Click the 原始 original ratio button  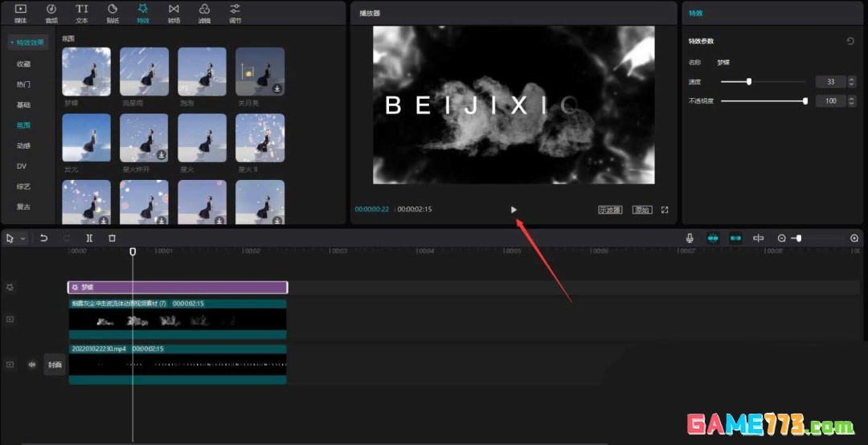point(642,210)
